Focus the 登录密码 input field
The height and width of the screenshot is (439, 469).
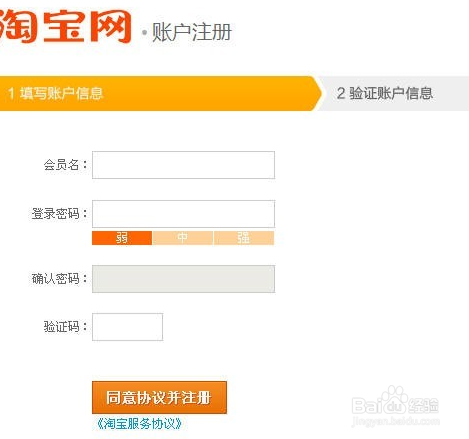pyautogui.click(x=183, y=214)
